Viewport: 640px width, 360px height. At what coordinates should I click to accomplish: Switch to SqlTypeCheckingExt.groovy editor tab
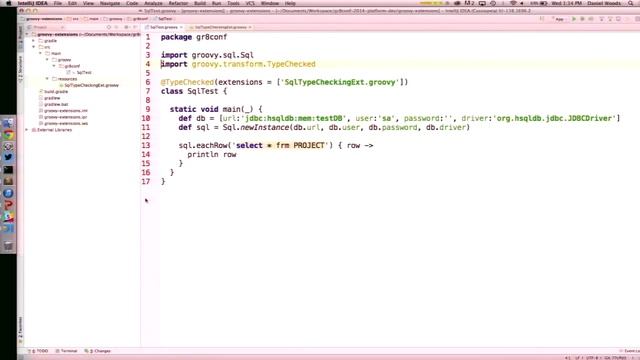[x=220, y=27]
